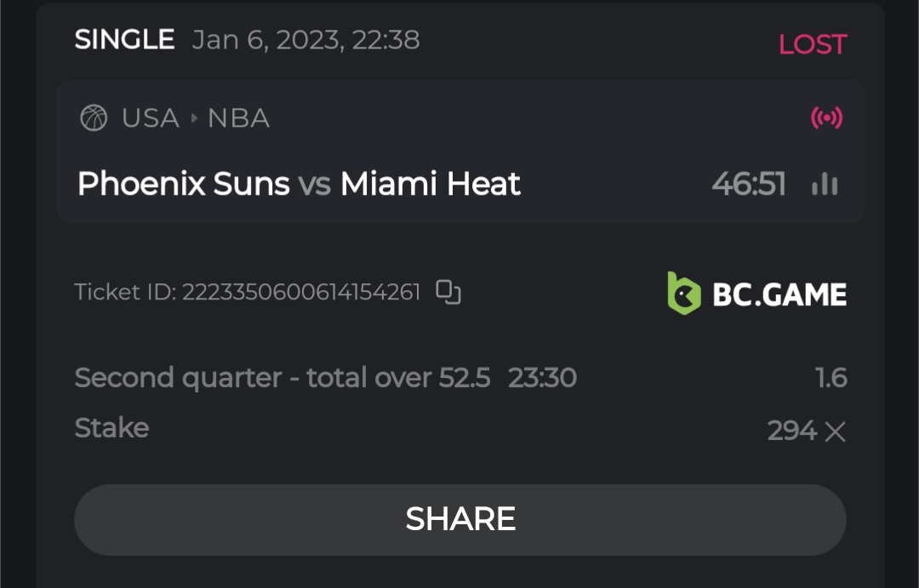Image resolution: width=919 pixels, height=588 pixels.
Task: Click the breadcrumb arrow between USA and NBA
Action: coord(194,118)
